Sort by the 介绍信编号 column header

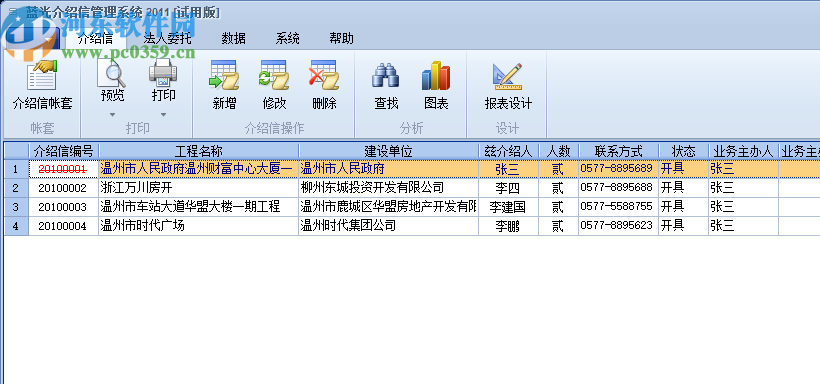point(64,151)
